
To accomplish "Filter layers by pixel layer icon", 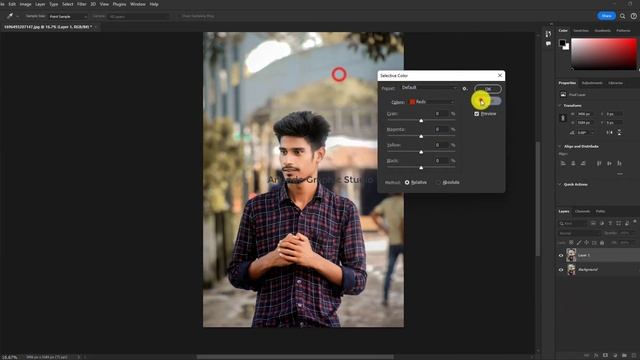I will 593,223.
